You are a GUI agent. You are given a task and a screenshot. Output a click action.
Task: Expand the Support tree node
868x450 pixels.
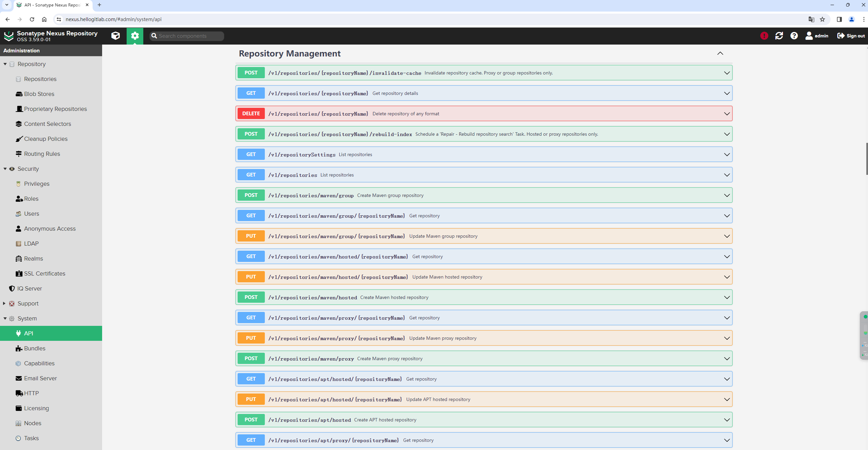click(4, 303)
